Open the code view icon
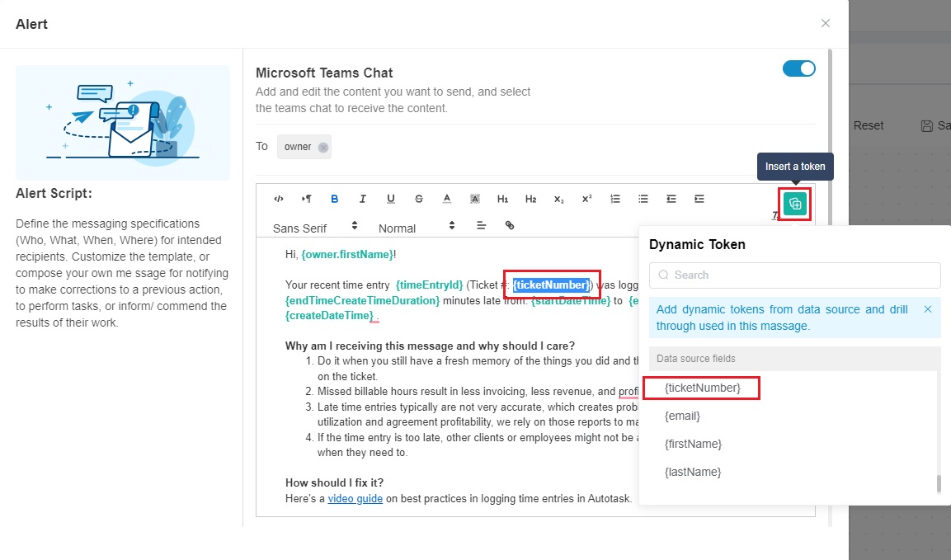The width and height of the screenshot is (951, 560). pyautogui.click(x=279, y=199)
